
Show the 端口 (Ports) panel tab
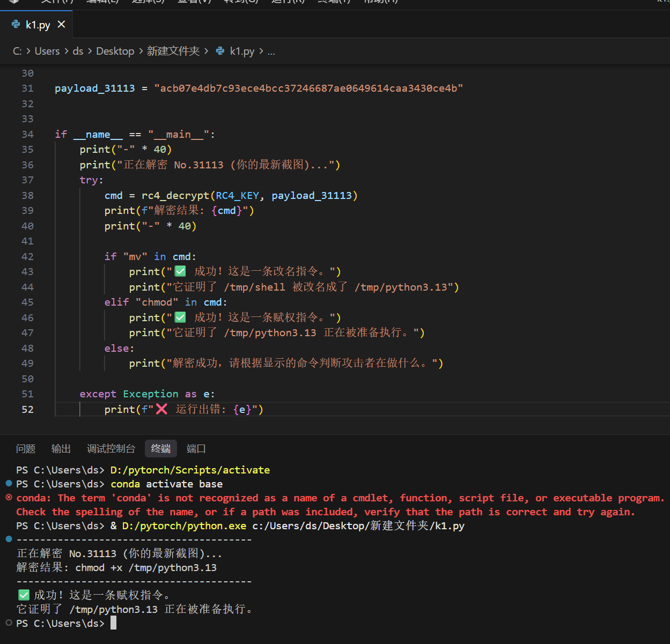[196, 448]
